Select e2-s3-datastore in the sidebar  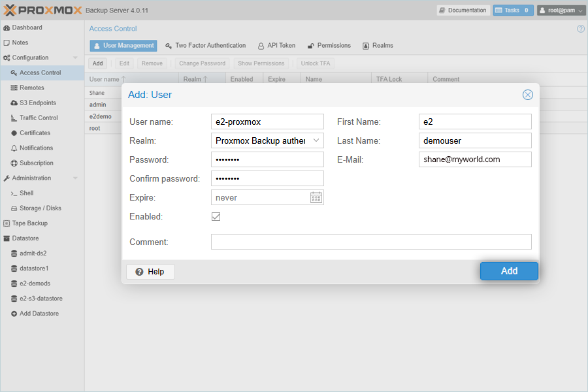point(41,299)
